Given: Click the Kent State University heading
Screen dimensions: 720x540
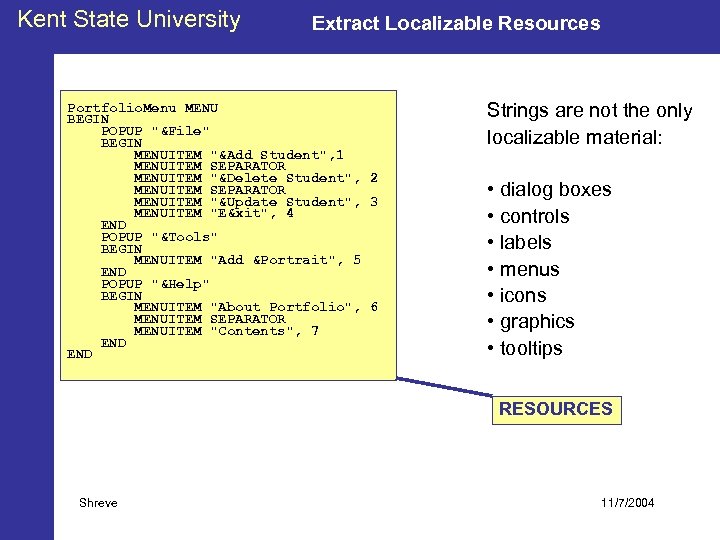Looking at the screenshot, I should click(129, 20).
